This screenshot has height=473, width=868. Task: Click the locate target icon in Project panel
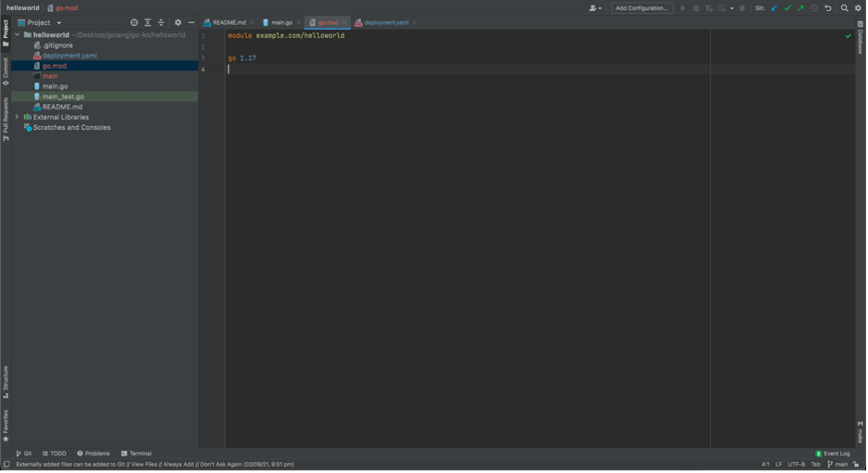click(x=134, y=22)
